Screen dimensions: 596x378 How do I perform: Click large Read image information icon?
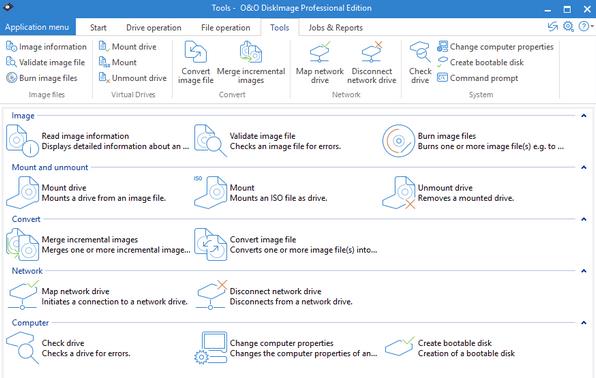[x=22, y=141]
